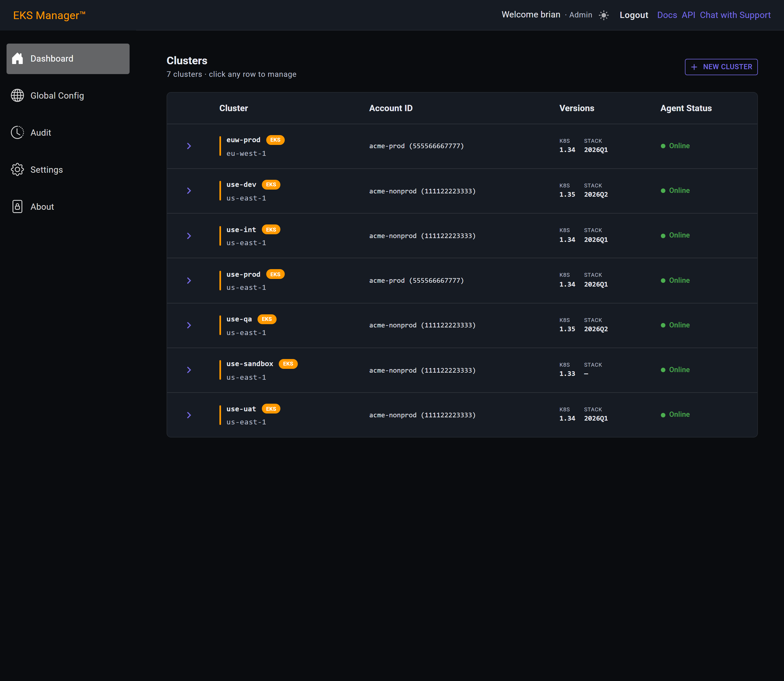Click the plus icon in New Cluster

[694, 67]
